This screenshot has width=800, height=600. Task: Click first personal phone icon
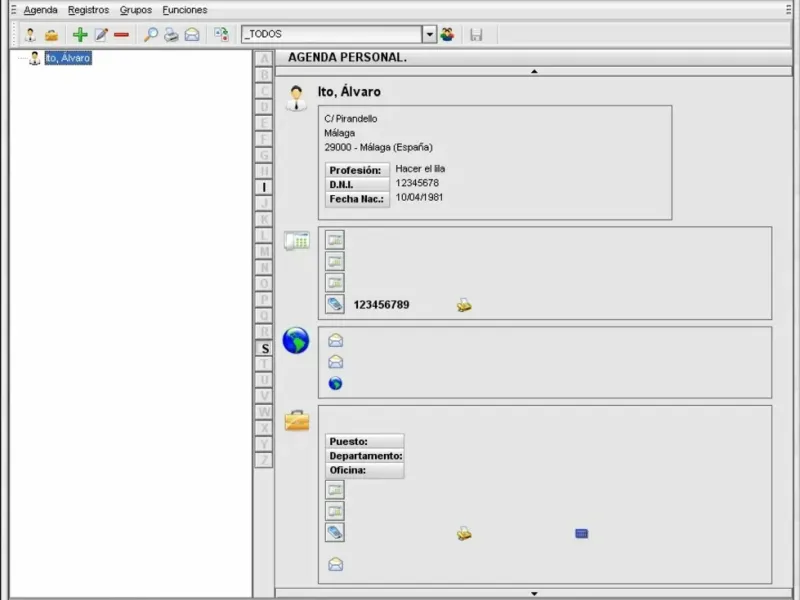[335, 240]
